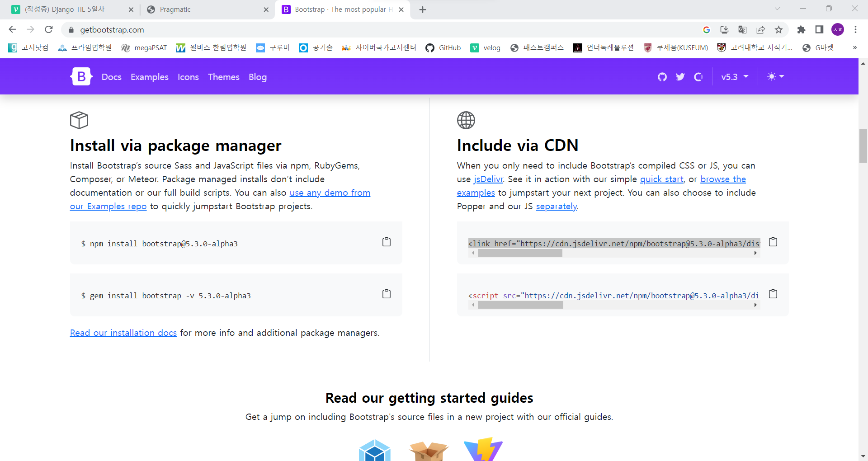
Task: Open a new browser tab
Action: [422, 9]
